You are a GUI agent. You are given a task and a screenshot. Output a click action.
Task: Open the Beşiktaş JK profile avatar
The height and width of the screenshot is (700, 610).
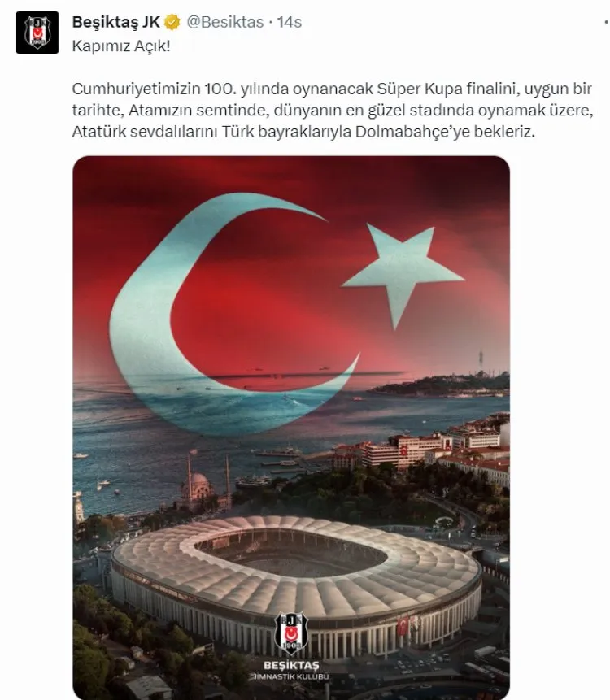[37, 33]
